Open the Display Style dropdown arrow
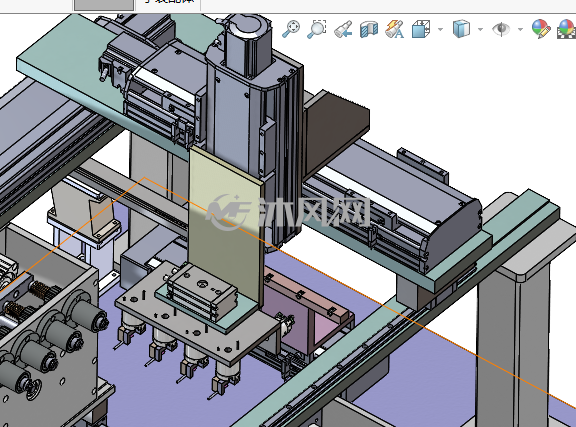This screenshot has height=427, width=576. [480, 29]
